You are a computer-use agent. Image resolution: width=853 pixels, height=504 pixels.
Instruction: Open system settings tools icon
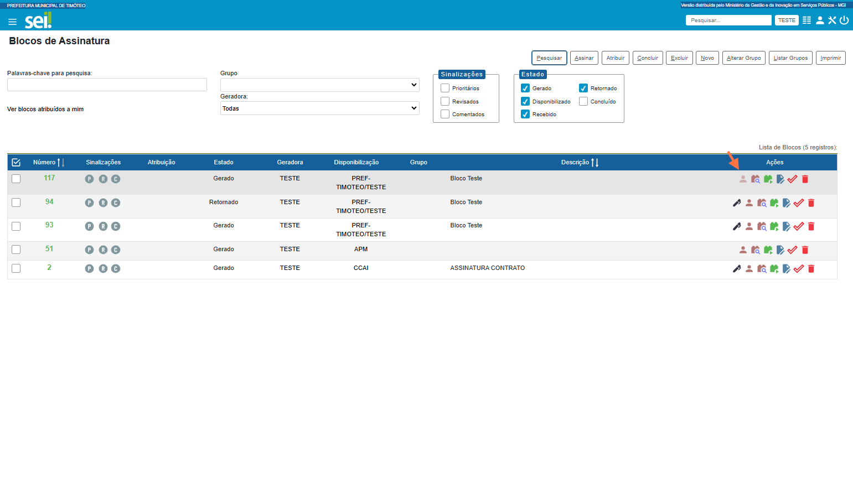[x=832, y=20]
